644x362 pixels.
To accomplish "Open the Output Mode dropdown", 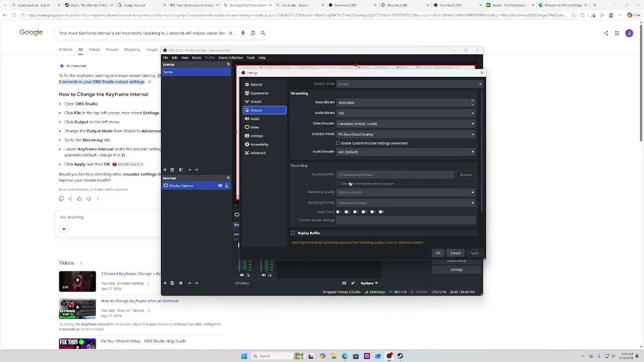I will click(x=409, y=84).
